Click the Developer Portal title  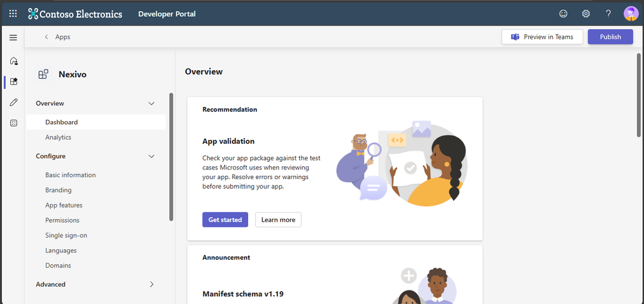click(x=167, y=14)
